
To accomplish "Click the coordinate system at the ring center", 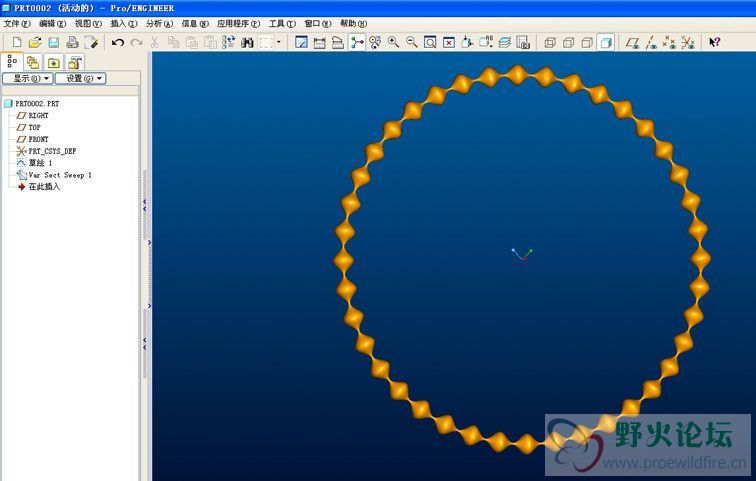I will [522, 254].
